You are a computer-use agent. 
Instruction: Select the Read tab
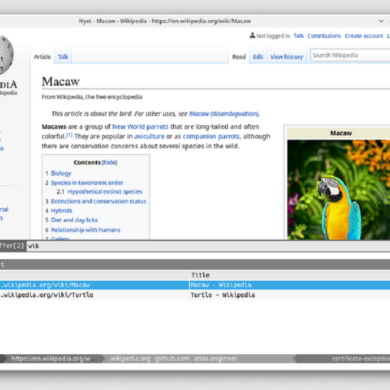239,57
